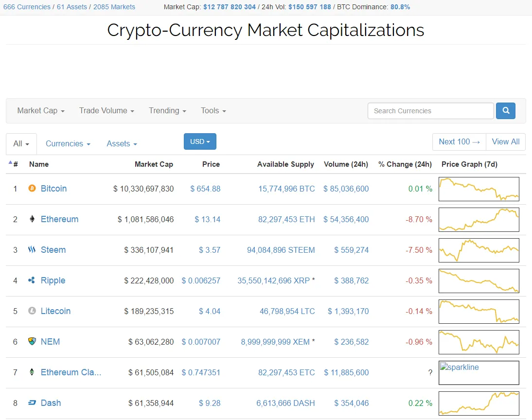
Task: Open the Ripple currency page
Action: 53,280
